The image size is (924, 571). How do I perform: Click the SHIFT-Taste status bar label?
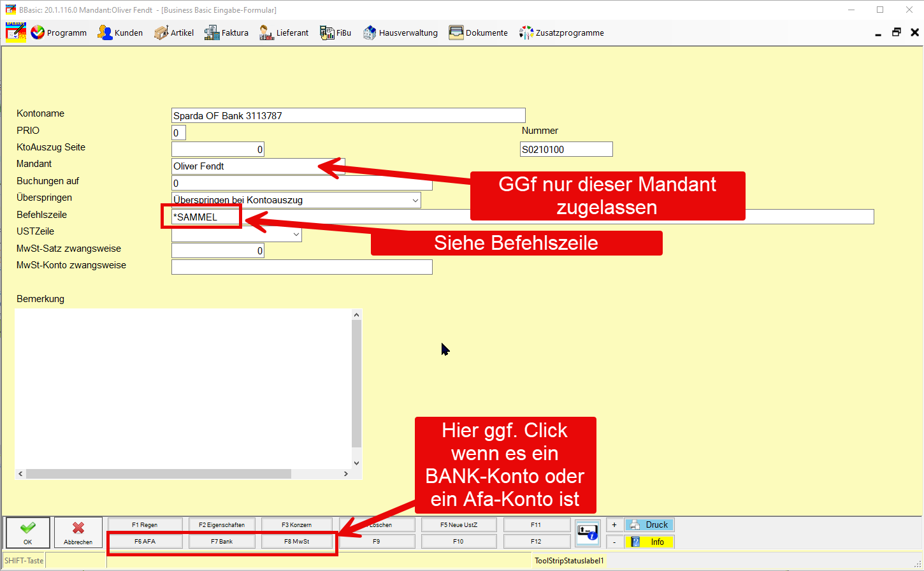[24, 561]
